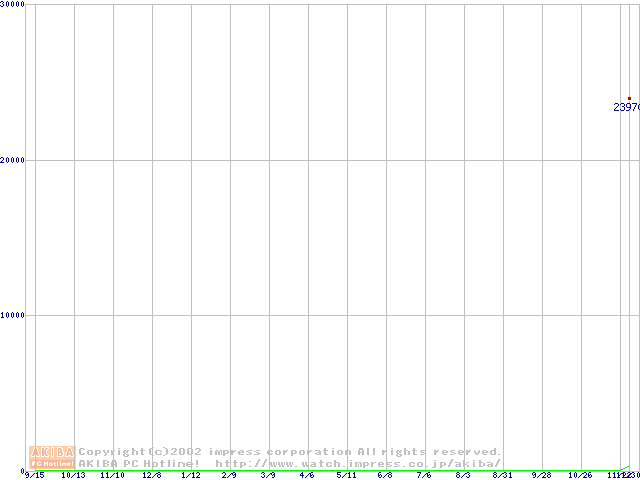The image size is (640, 480).
Task: Select the 5/11 date on the x-axis
Action: (x=346, y=475)
